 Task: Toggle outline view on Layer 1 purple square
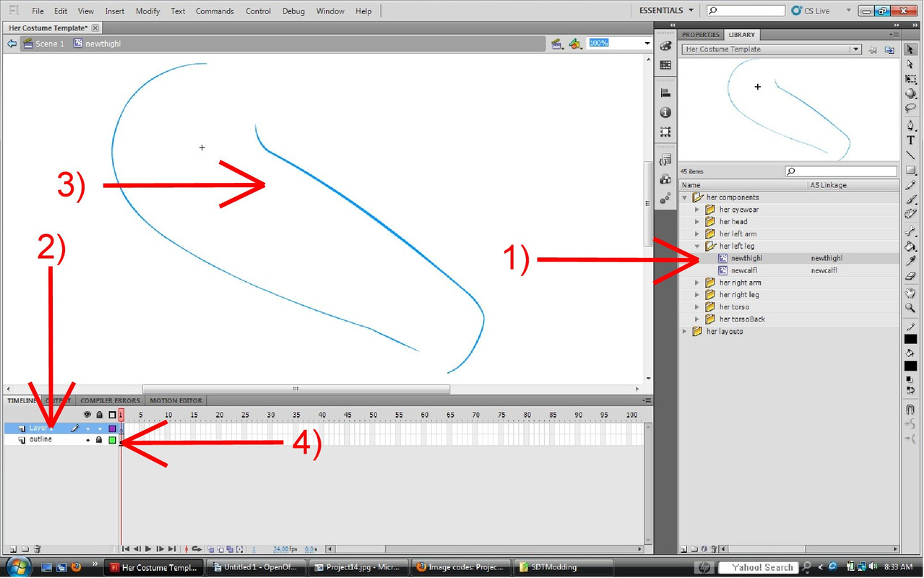pyautogui.click(x=112, y=428)
